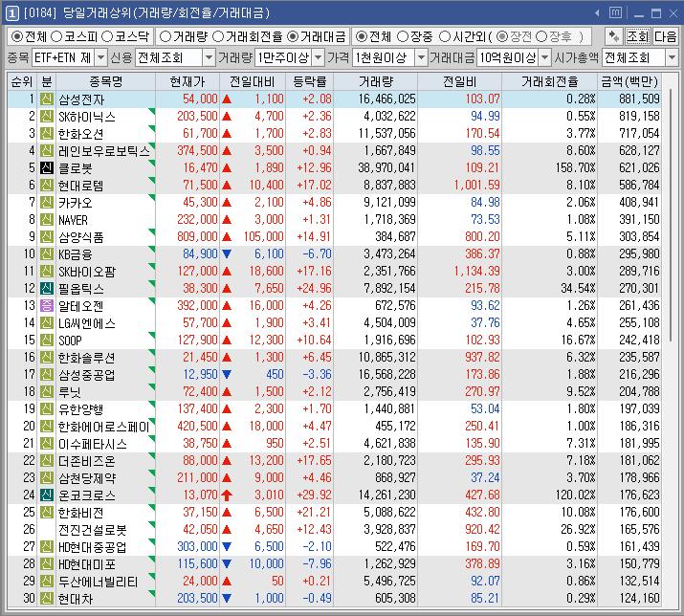Screen dimensions: 684x616
Task: Click the up arrow icon on 온코크로스 row
Action: tap(227, 495)
